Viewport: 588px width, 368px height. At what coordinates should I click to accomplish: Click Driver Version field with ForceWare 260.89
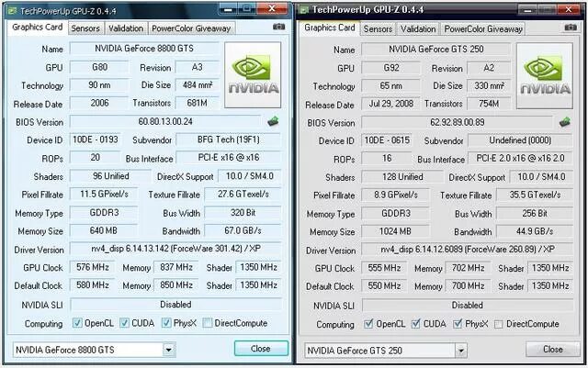468,250
